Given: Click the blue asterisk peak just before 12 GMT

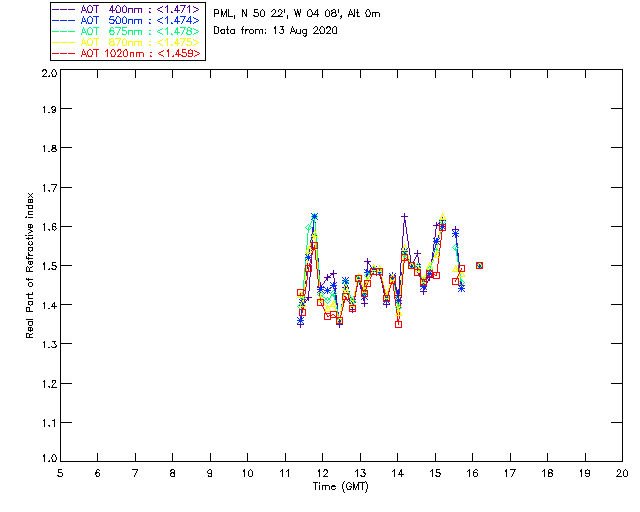Looking at the screenshot, I should [x=314, y=216].
